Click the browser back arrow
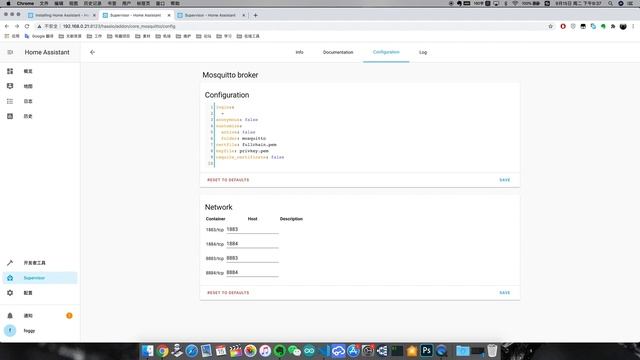Screen dimensions: 640x360 pos(7,26)
